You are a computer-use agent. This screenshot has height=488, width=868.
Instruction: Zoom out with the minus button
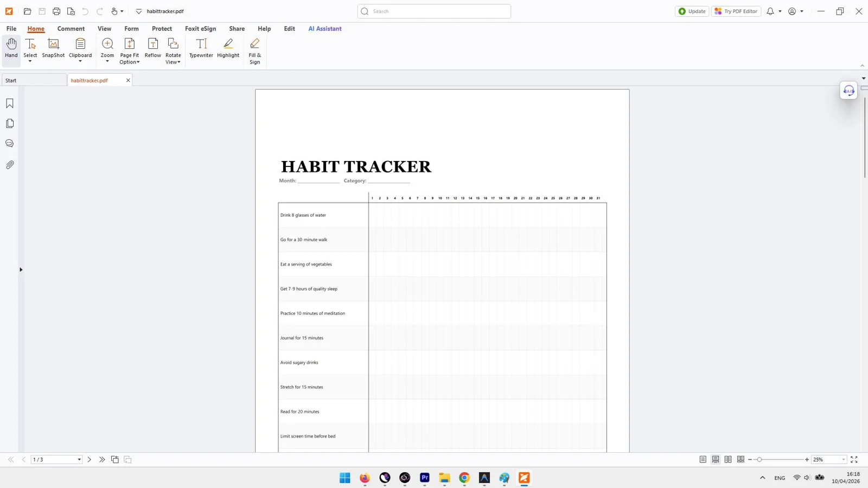tap(750, 460)
